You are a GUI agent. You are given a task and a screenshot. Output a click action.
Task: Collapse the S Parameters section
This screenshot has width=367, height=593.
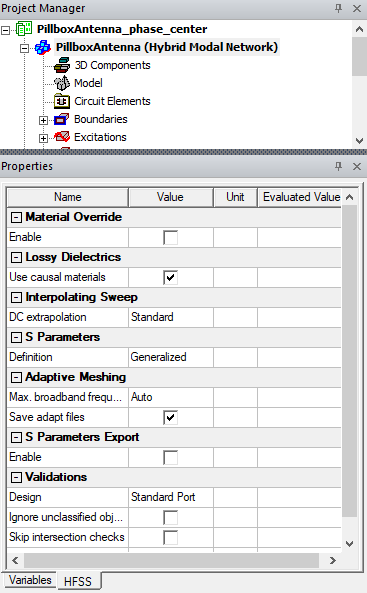coord(16,337)
